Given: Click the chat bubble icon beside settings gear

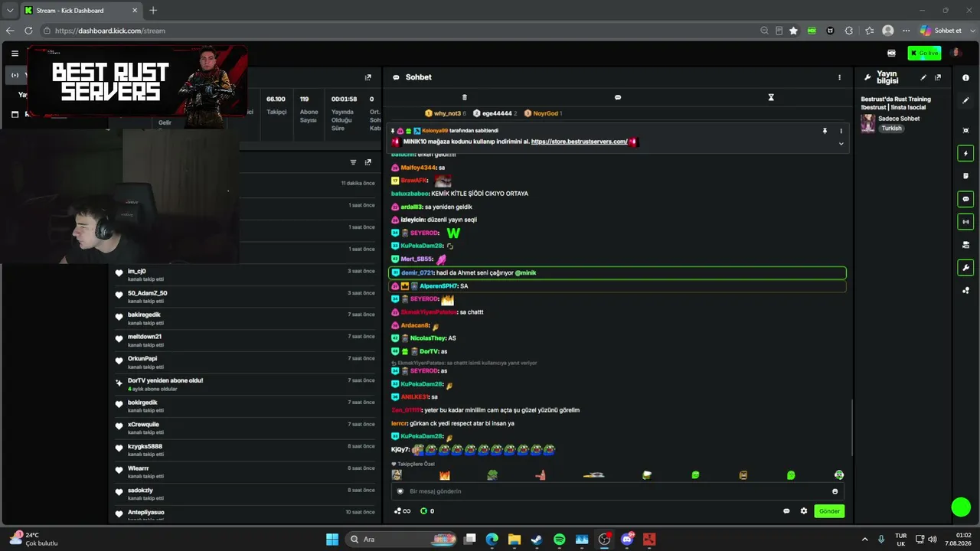Looking at the screenshot, I should tap(786, 511).
